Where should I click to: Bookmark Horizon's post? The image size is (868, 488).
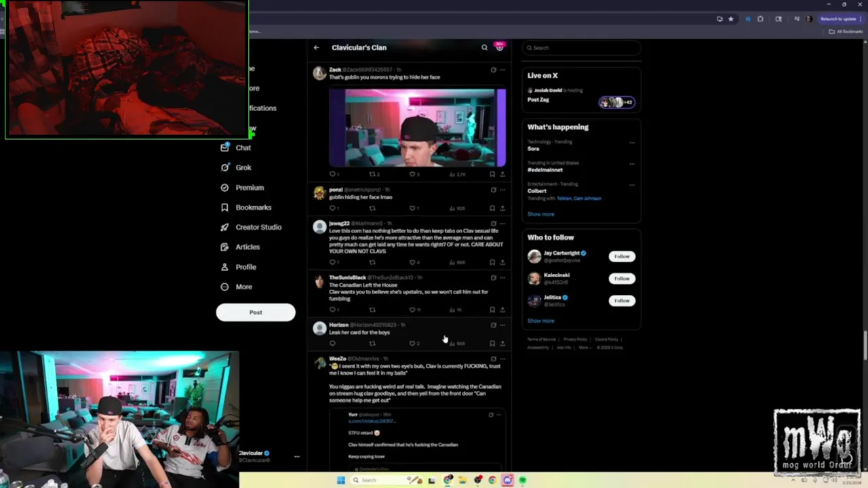(492, 344)
